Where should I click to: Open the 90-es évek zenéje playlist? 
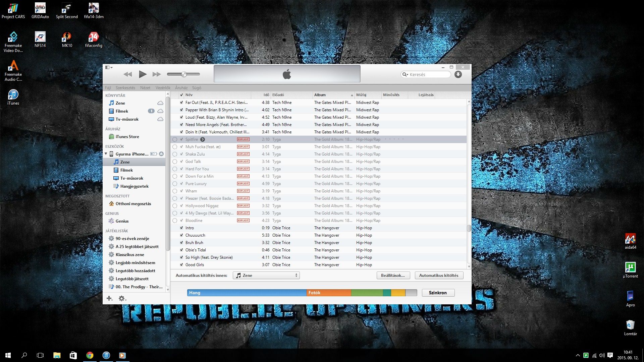point(132,238)
